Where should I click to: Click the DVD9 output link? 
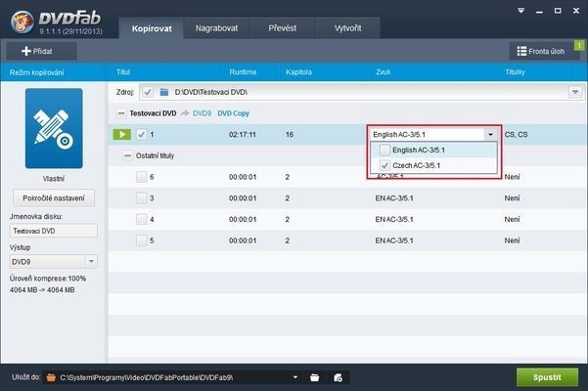pos(202,113)
